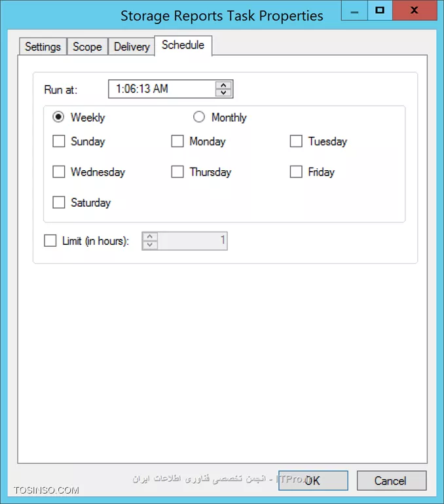Enable the Limit (in hours) checkbox
The image size is (444, 504).
[50, 241]
